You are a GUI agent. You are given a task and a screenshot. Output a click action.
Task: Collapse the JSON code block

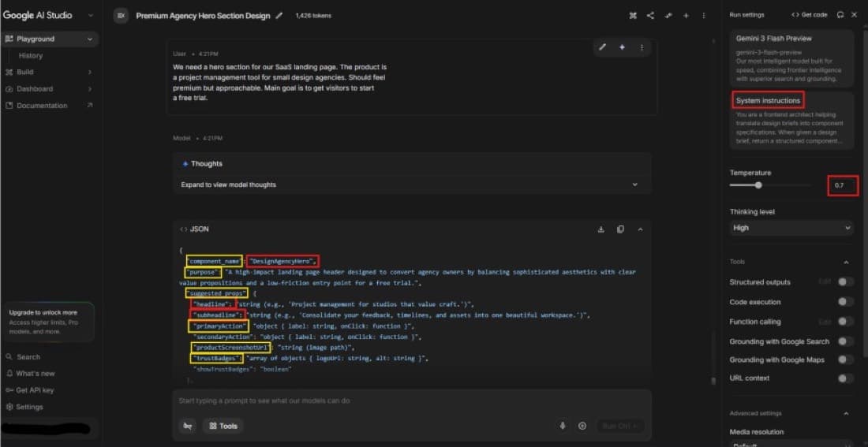(x=641, y=229)
